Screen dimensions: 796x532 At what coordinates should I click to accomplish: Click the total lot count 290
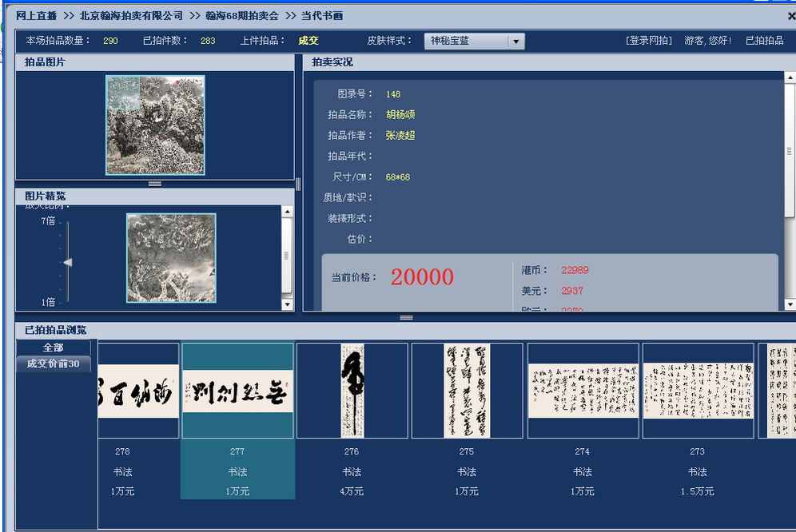click(x=110, y=41)
